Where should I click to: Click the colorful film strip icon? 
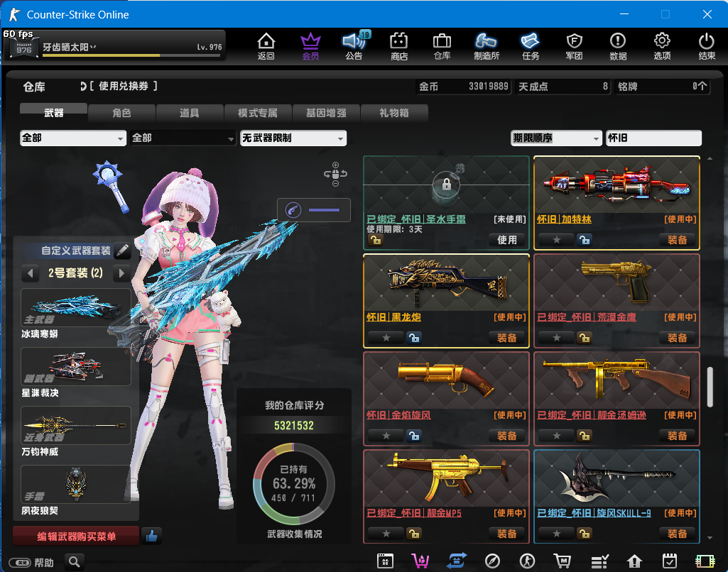click(x=705, y=561)
